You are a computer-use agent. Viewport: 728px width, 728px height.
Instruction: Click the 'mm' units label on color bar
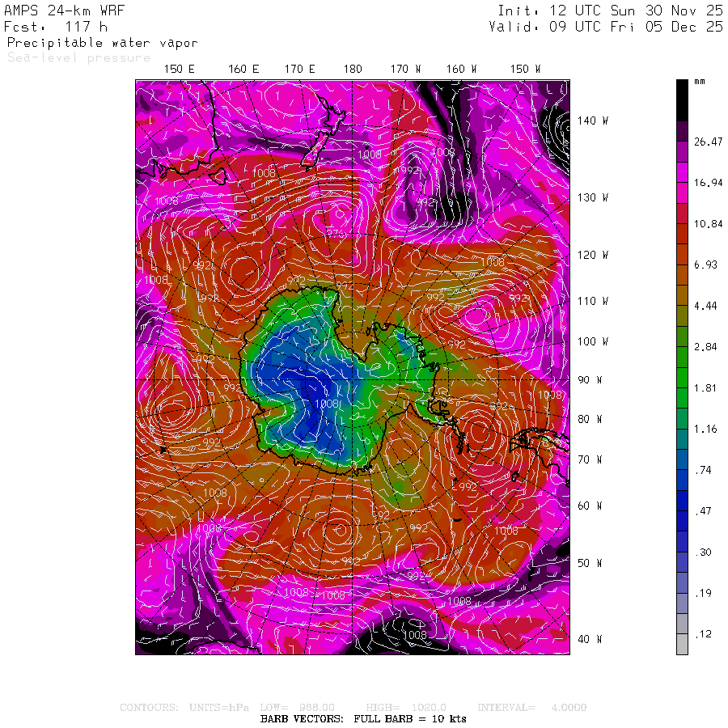pyautogui.click(x=700, y=82)
